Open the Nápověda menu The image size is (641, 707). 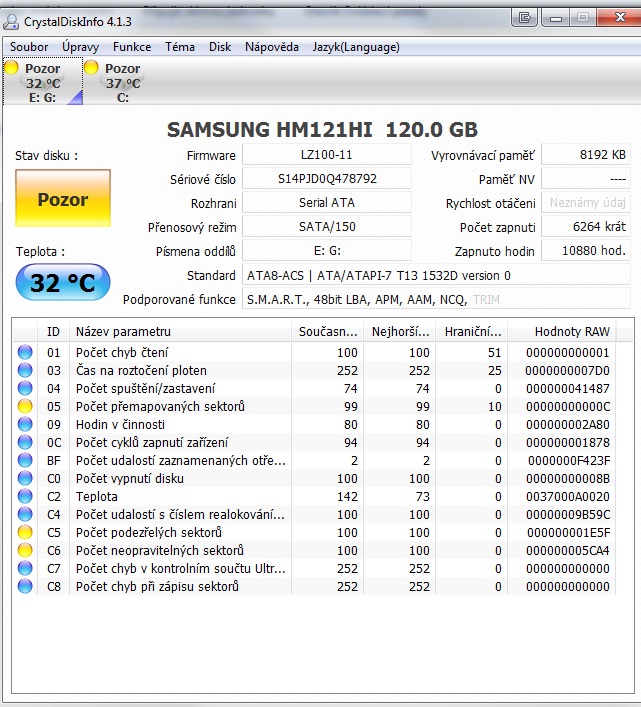(x=272, y=47)
